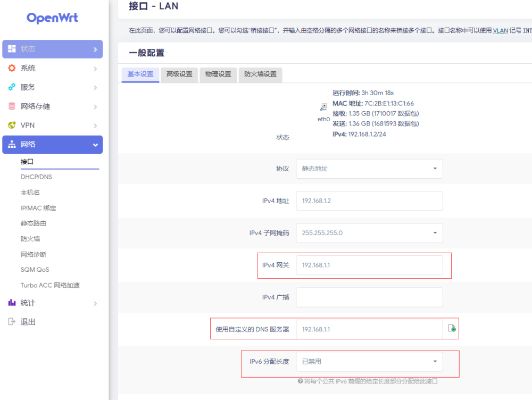Expand the 系统 menu chevron
The image size is (532, 400).
coord(95,69)
